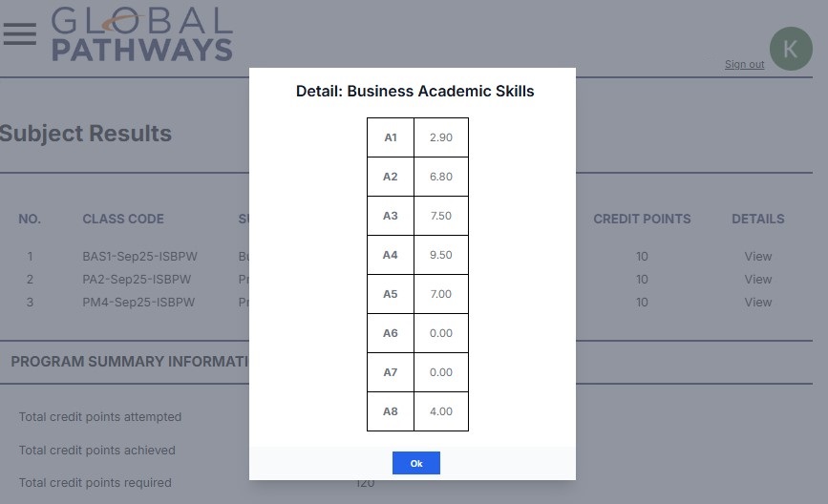Click BAS1-Sep25-ISBPW class code
828x504 pixels.
coord(138,256)
